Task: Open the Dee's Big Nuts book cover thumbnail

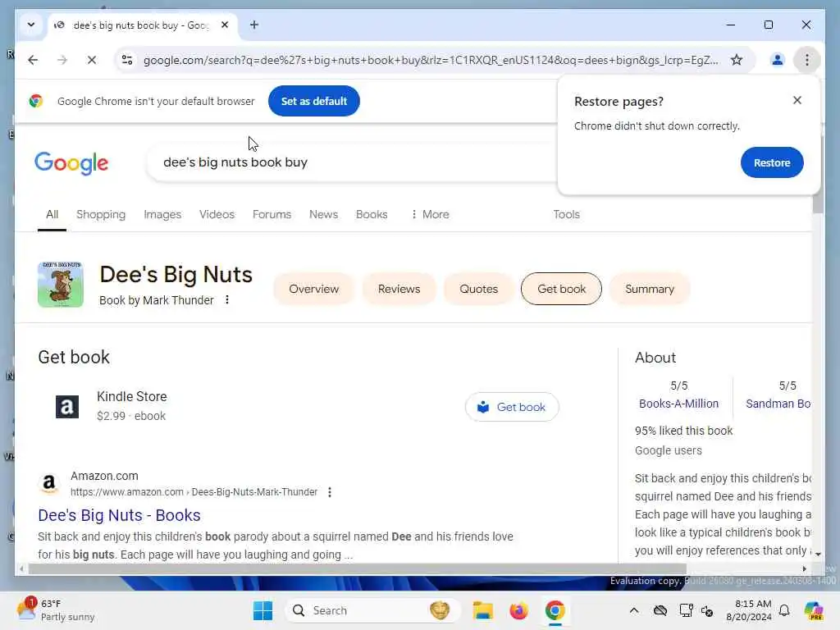Action: click(x=61, y=285)
